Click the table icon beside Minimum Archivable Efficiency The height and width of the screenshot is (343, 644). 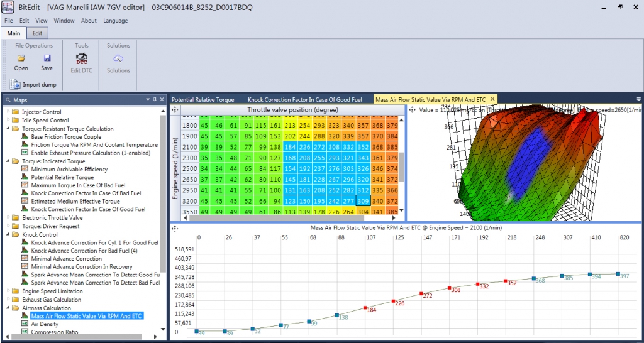tap(25, 169)
